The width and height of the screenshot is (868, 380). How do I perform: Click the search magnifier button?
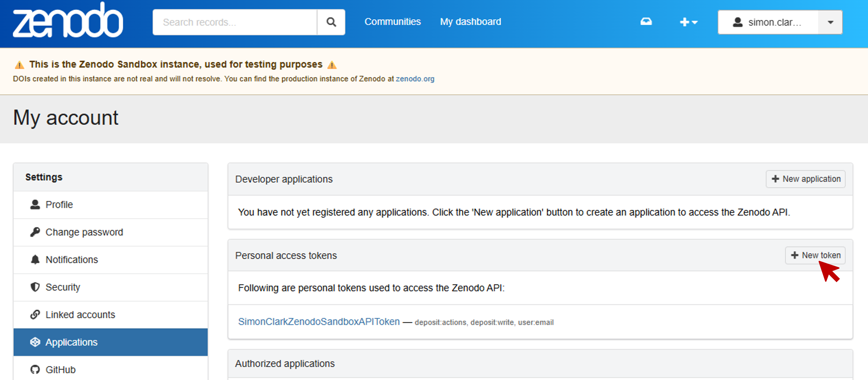[331, 22]
